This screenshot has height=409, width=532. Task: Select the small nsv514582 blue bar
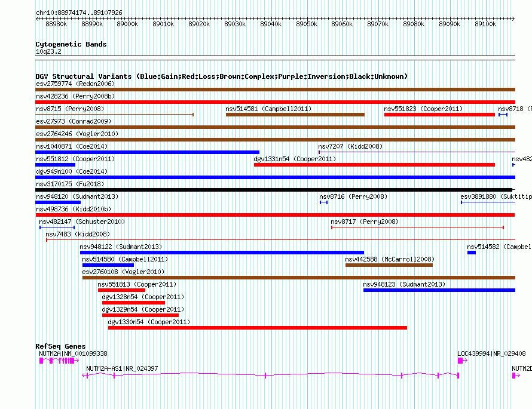click(x=472, y=253)
